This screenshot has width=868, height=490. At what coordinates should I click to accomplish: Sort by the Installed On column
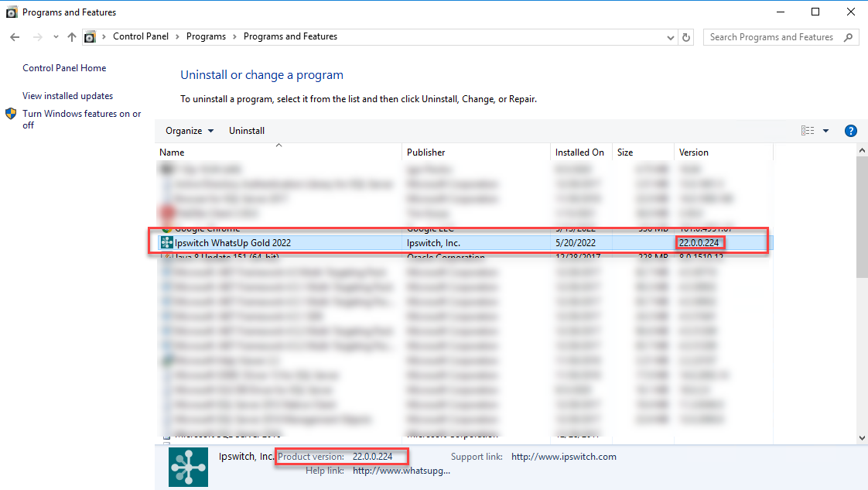[x=581, y=152]
